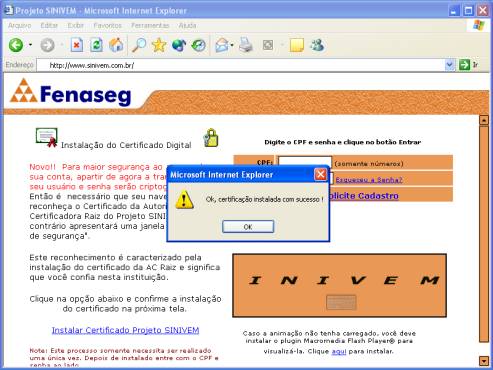
Task: Minimize the Internet Explorer window
Action: (x=454, y=11)
